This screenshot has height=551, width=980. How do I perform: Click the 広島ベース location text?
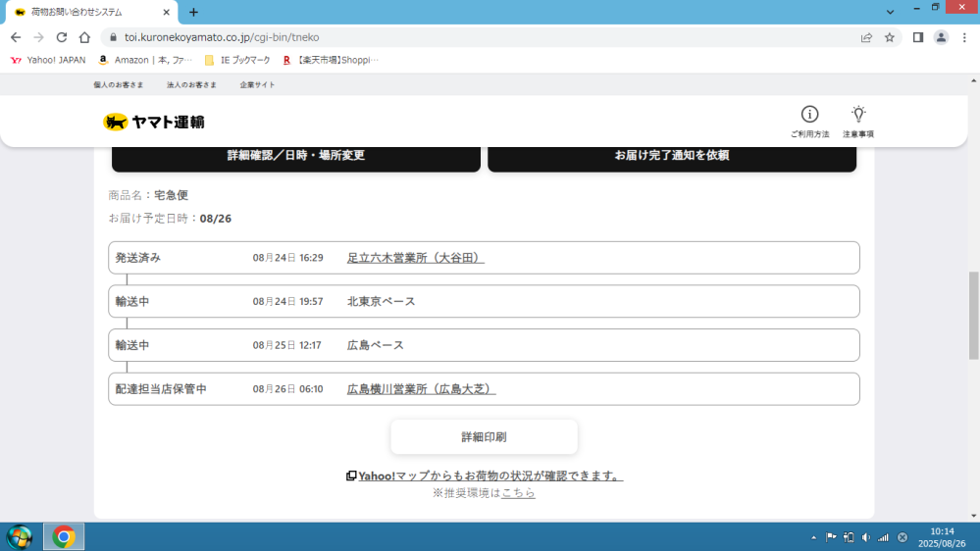(376, 345)
